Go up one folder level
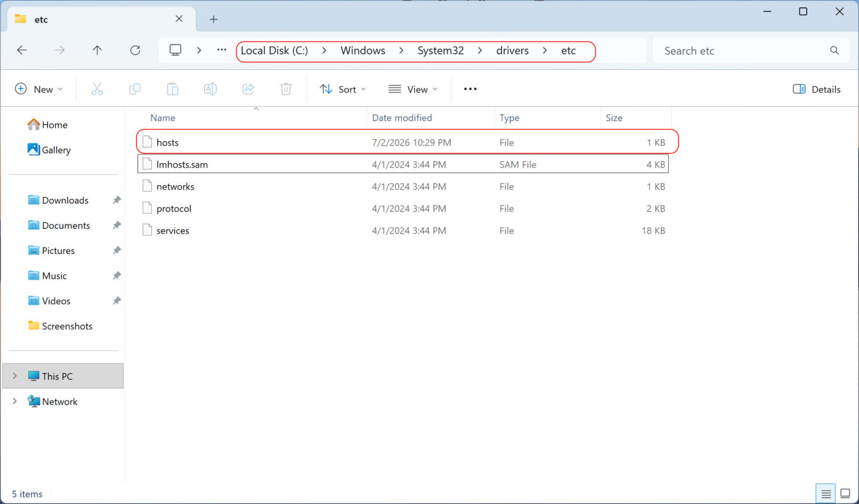This screenshot has width=859, height=504. (x=97, y=50)
